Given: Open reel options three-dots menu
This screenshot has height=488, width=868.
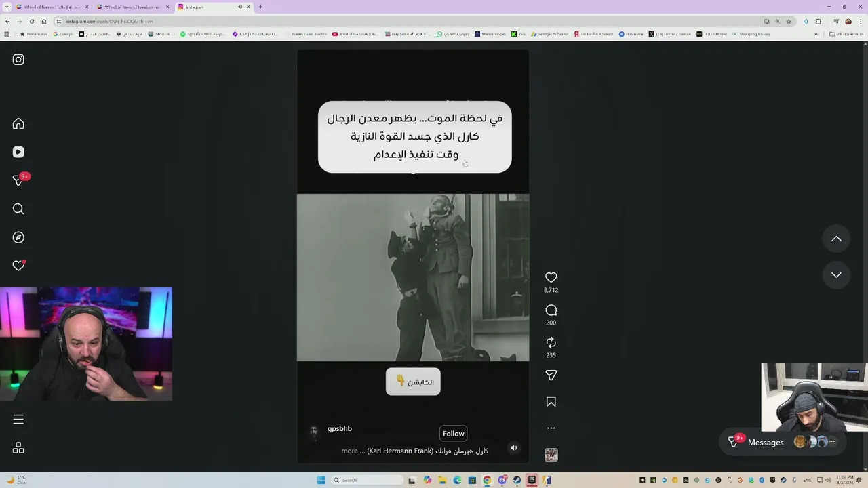Looking at the screenshot, I should (x=551, y=428).
